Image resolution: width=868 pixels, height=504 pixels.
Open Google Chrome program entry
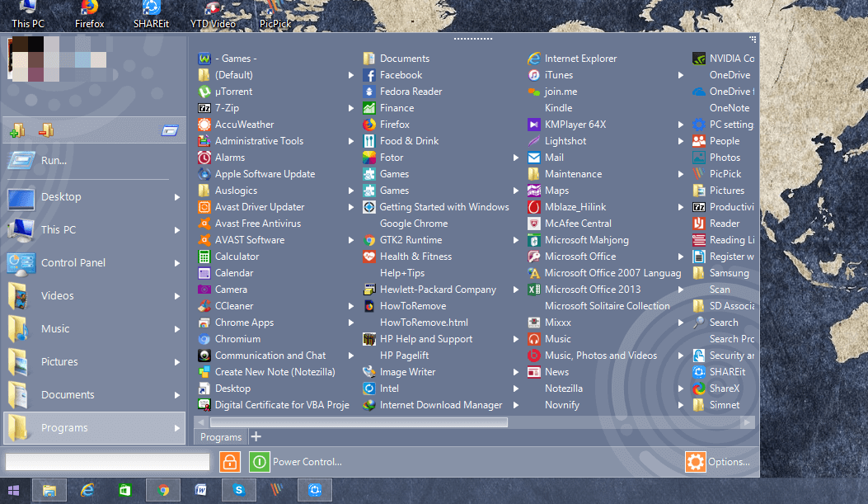tap(414, 224)
